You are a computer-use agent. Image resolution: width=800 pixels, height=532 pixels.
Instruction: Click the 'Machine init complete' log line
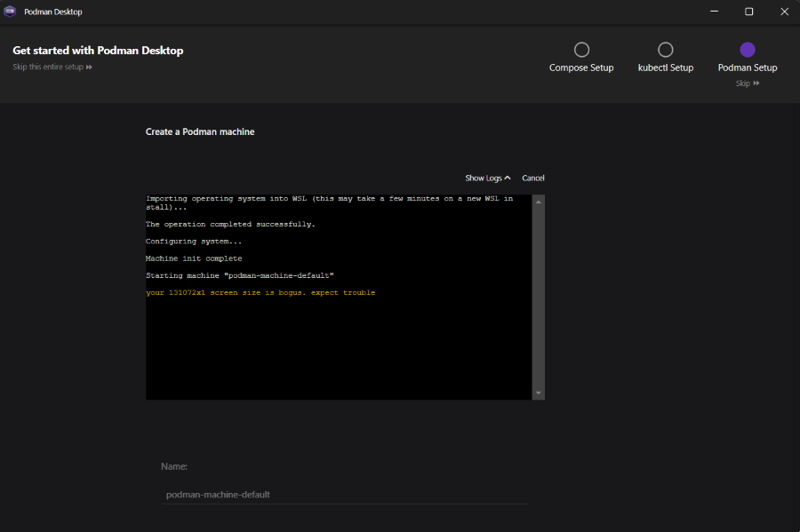point(194,258)
